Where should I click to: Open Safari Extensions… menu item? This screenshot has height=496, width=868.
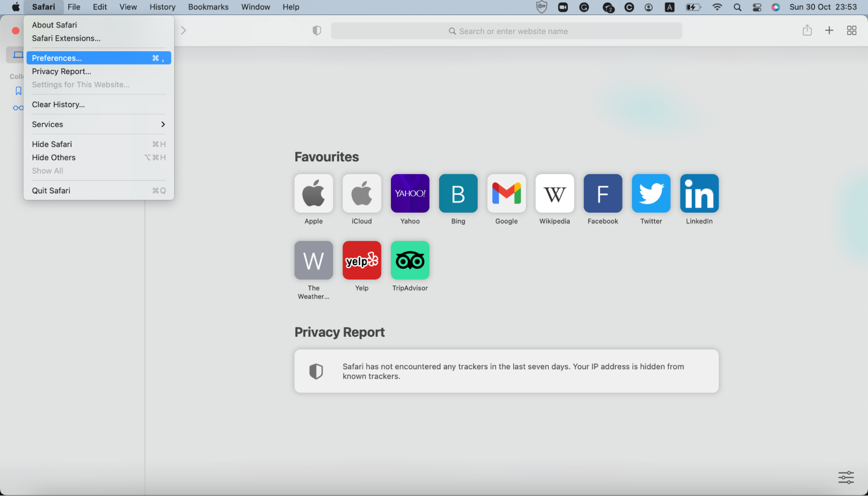tap(99, 38)
